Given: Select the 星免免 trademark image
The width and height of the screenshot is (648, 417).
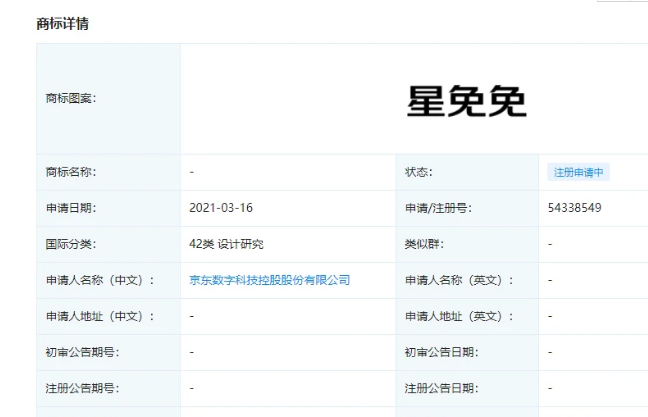Looking at the screenshot, I should click(467, 101).
